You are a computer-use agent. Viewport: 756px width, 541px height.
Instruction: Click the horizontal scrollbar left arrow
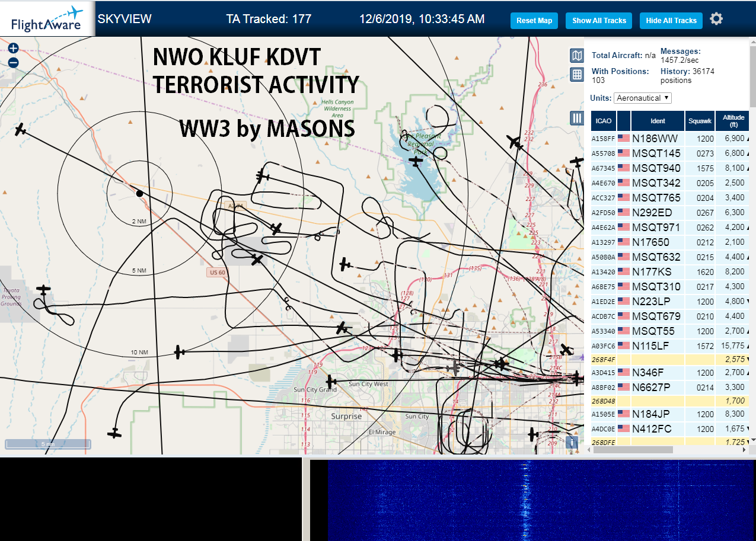(589, 450)
